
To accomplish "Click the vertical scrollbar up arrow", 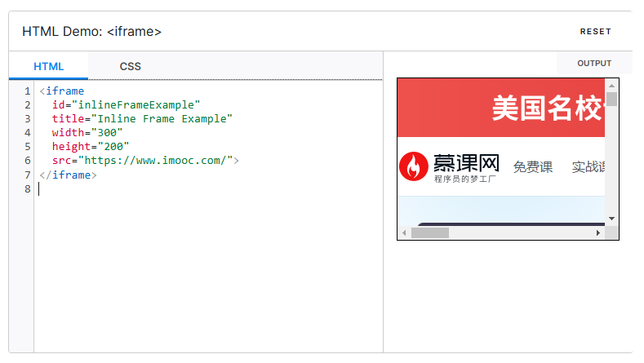I will tap(611, 85).
